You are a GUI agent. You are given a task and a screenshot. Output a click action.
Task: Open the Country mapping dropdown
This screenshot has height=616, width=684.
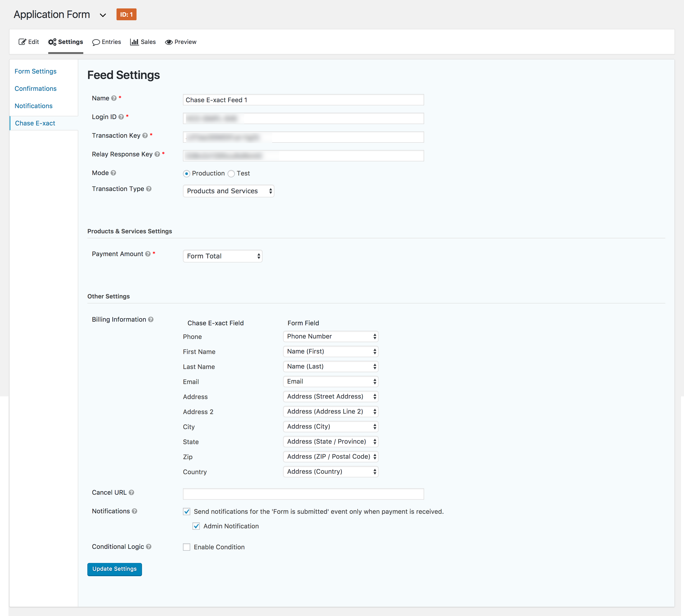point(331,471)
